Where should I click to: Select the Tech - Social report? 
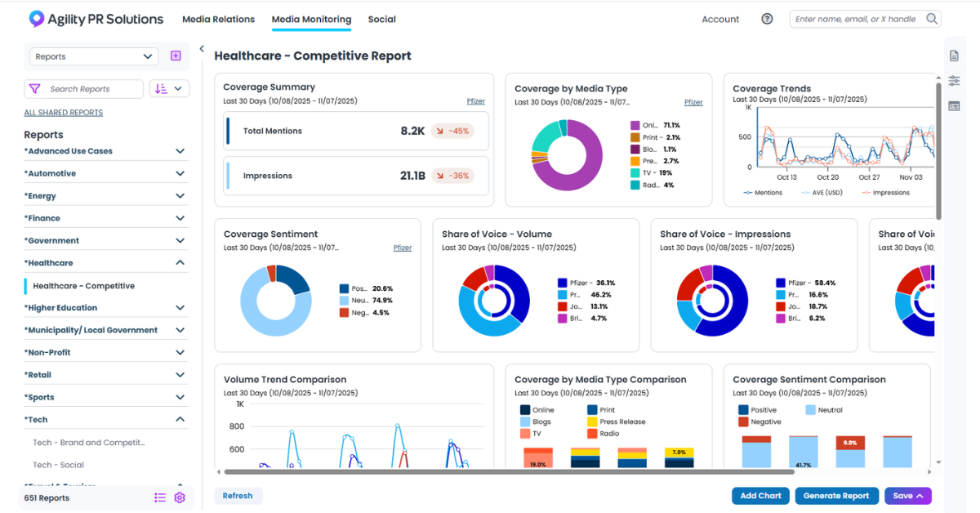point(58,465)
